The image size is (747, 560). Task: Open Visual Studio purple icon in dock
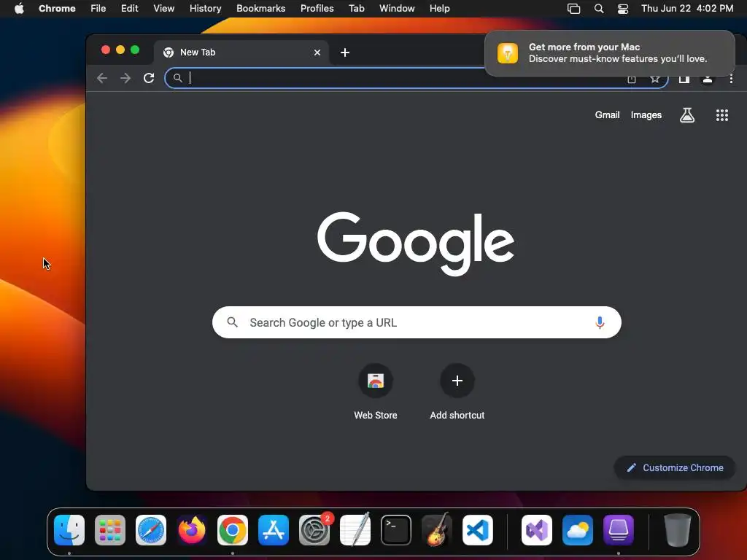(537, 530)
